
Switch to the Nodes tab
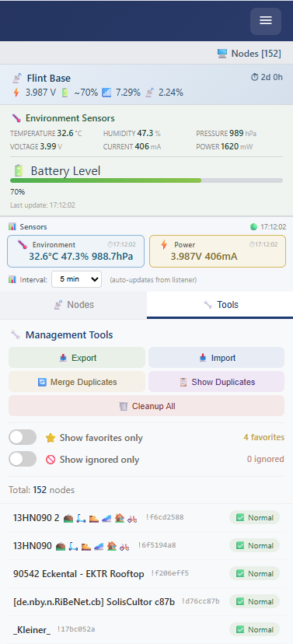click(x=74, y=305)
